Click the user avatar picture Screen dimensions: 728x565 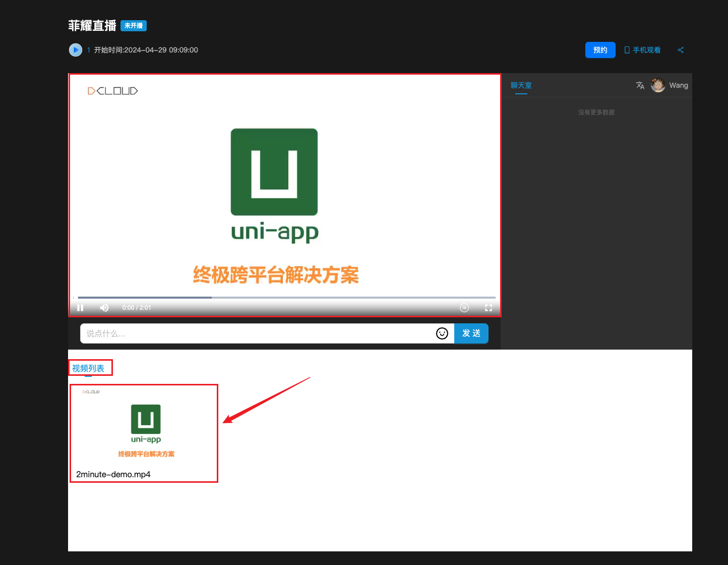(658, 85)
